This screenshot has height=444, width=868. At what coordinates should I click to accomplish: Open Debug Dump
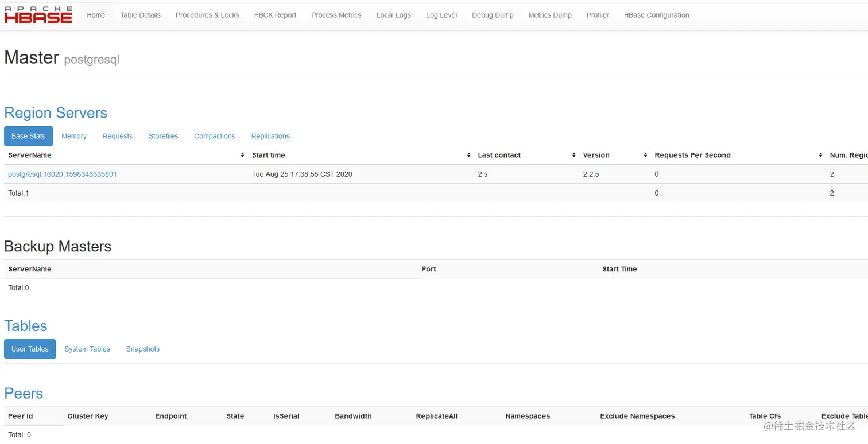[493, 15]
